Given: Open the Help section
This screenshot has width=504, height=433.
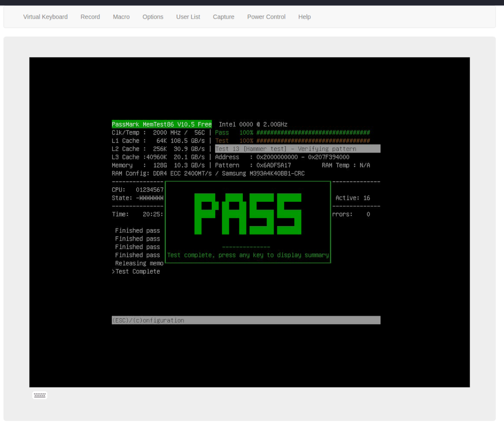Looking at the screenshot, I should point(304,17).
